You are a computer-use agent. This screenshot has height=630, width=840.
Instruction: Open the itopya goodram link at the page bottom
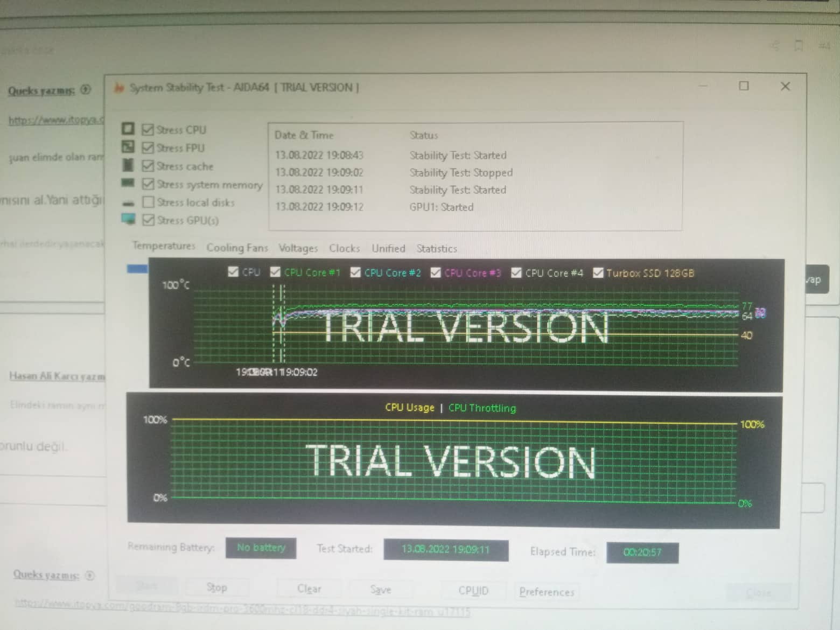click(242, 607)
